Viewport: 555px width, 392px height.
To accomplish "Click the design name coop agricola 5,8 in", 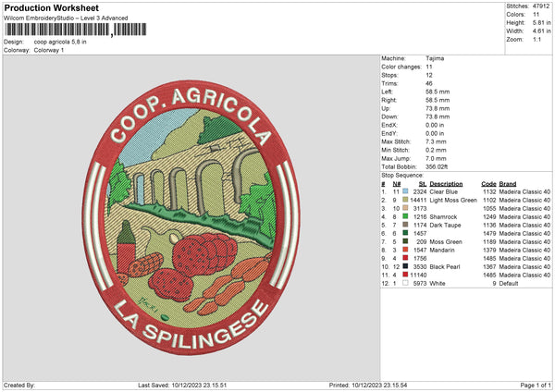I will coord(60,42).
